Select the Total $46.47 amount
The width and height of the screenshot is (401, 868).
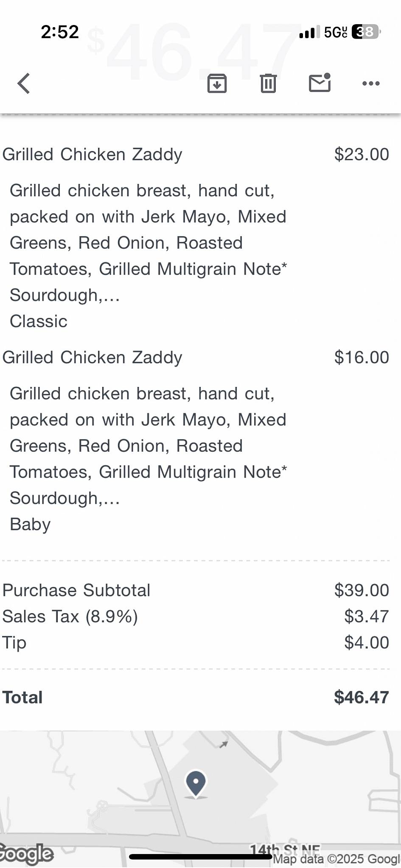[x=362, y=697]
